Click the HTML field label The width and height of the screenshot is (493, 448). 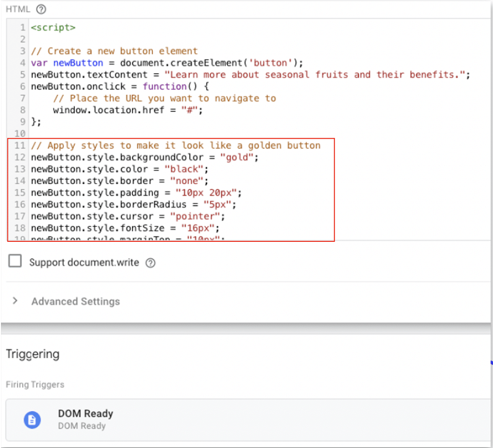coord(18,9)
